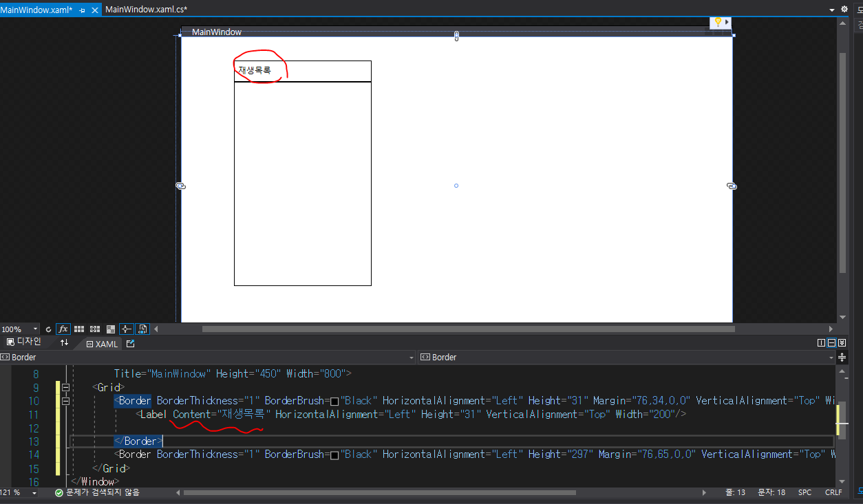863x504 pixels.
Task: Click the closing </Border> tag on line 13
Action: click(x=138, y=441)
